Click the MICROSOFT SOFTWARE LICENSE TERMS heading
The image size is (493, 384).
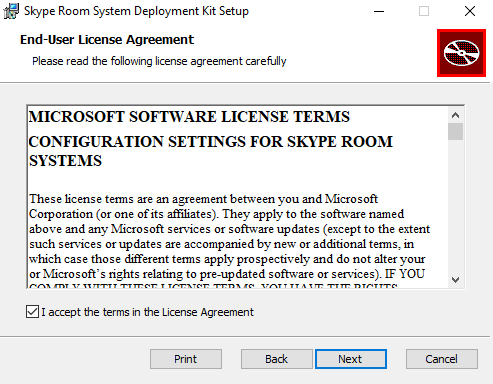189,117
